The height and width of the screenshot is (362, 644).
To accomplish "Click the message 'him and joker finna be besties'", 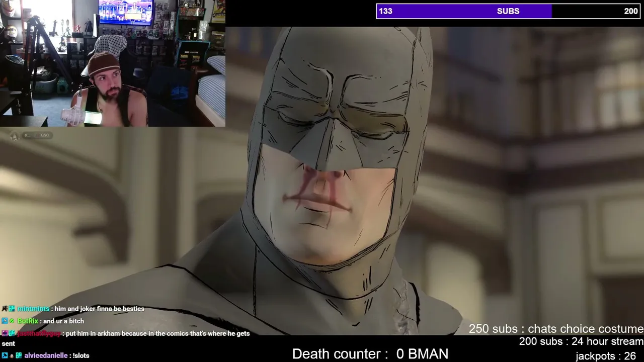I will 100,309.
